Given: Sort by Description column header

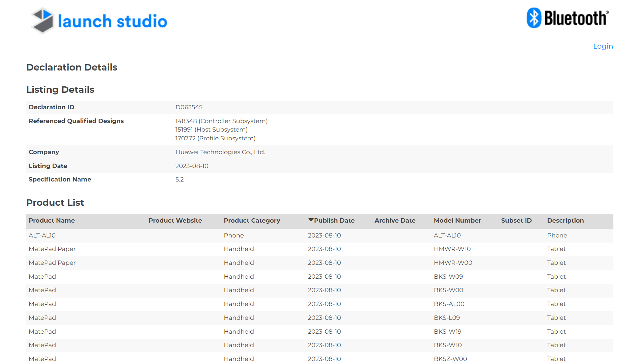Looking at the screenshot, I should coord(565,221).
